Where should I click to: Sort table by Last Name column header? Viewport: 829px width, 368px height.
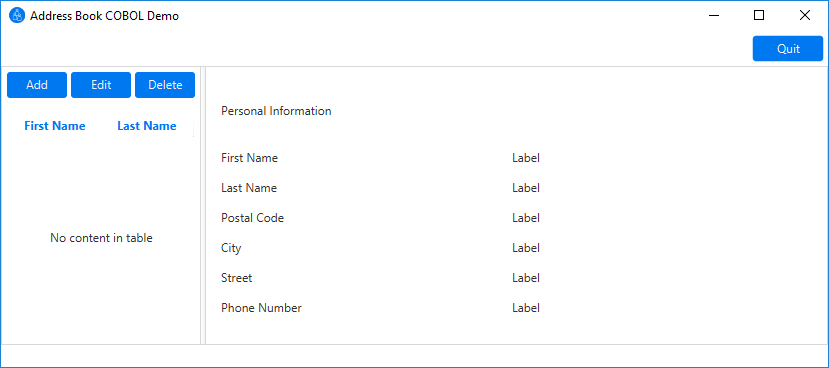coord(147,126)
